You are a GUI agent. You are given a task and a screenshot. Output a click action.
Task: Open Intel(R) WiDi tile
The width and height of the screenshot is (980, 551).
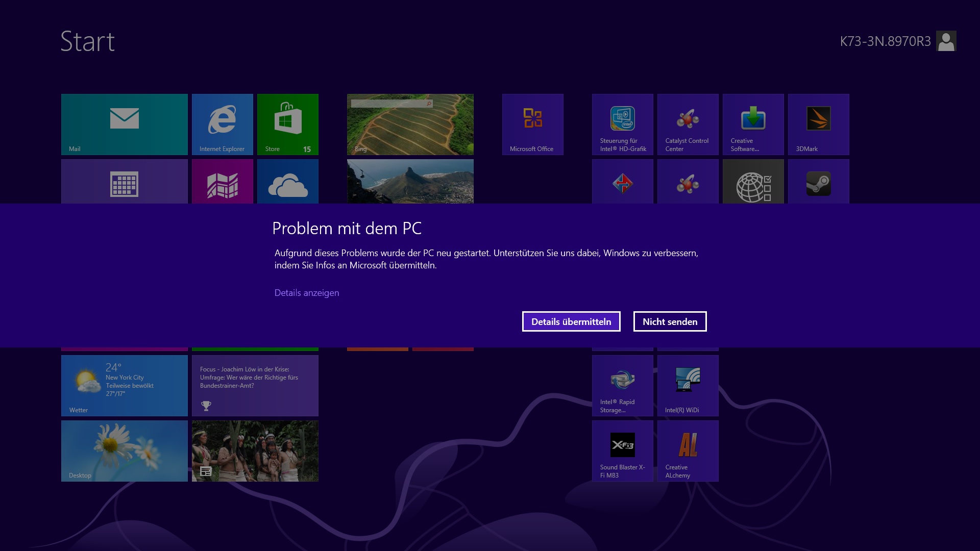point(688,385)
